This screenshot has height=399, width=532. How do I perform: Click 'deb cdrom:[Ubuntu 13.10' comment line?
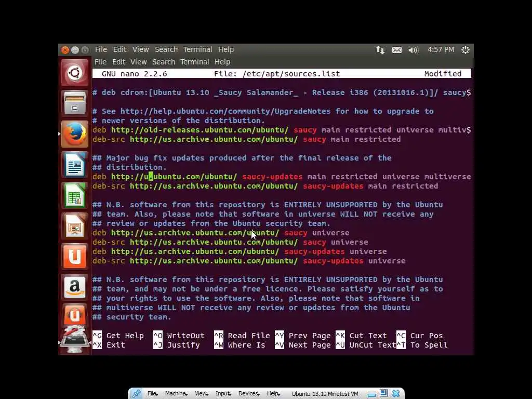281,92
